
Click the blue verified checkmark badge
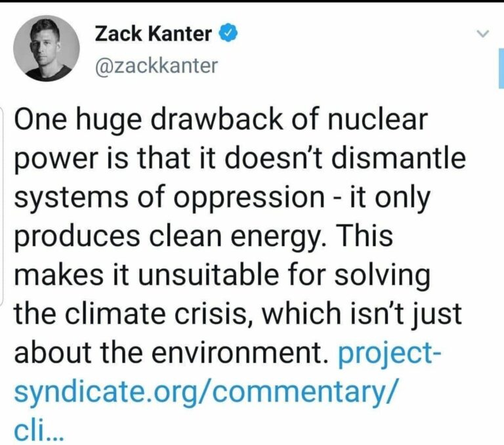(x=228, y=33)
